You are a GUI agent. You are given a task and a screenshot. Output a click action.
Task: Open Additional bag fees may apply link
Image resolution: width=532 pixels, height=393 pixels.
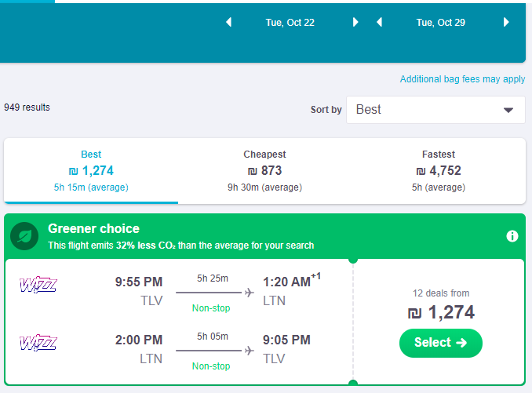pyautogui.click(x=462, y=79)
